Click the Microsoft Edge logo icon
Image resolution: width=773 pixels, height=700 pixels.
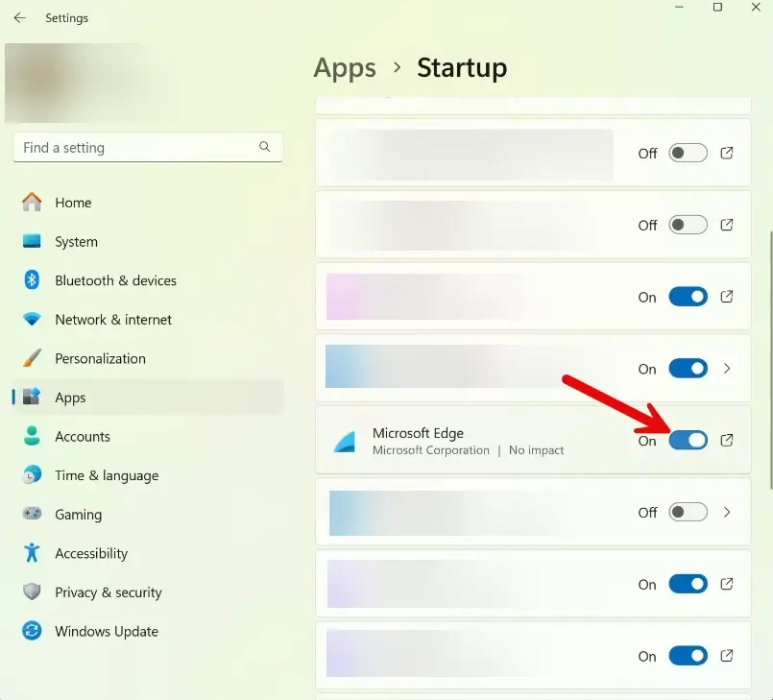[x=345, y=441]
